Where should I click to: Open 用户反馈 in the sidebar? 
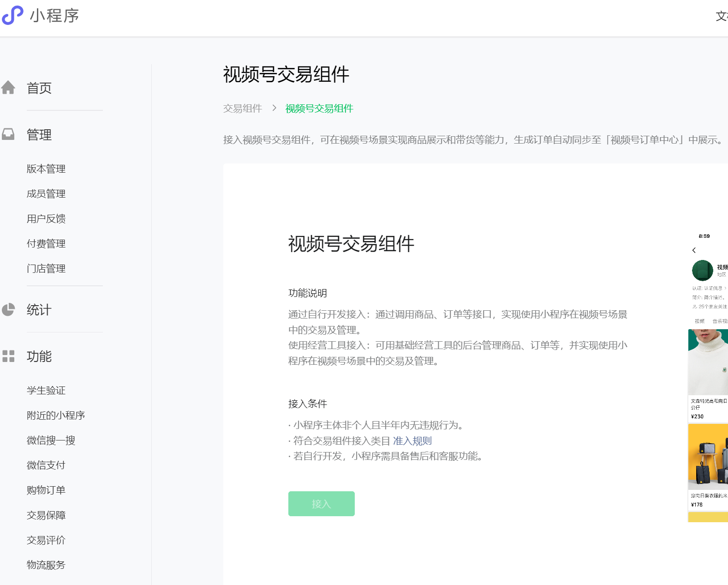pos(46,219)
